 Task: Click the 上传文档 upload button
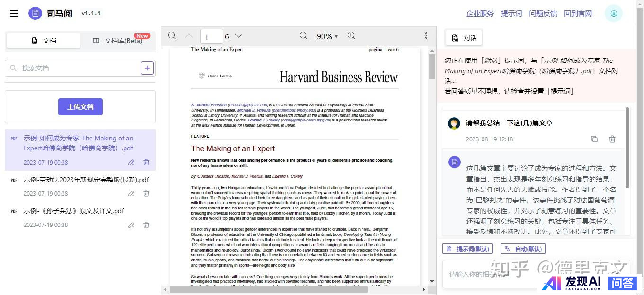(80, 107)
